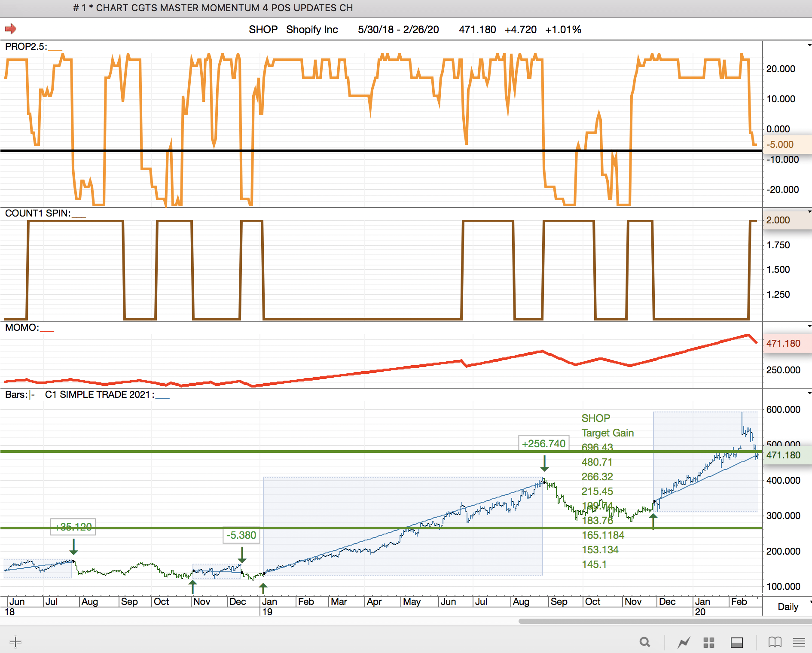Expand the MOMO pane options arrow
812x653 pixels.
tap(809, 326)
